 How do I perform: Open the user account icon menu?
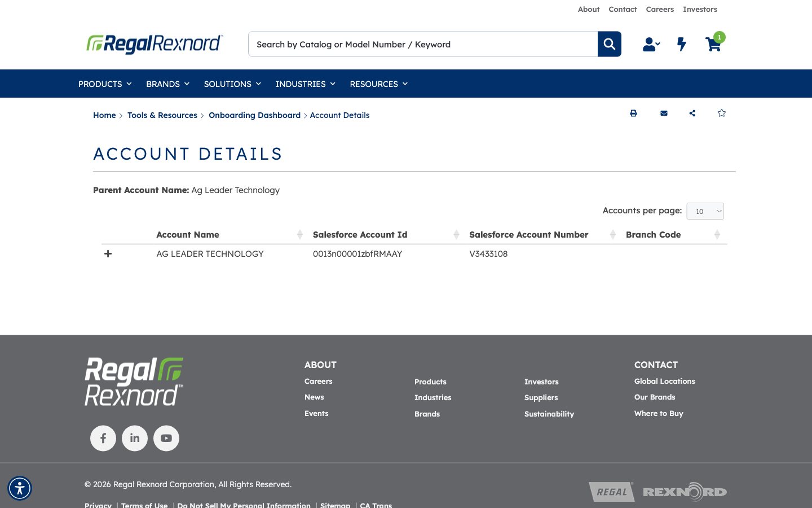coord(651,44)
